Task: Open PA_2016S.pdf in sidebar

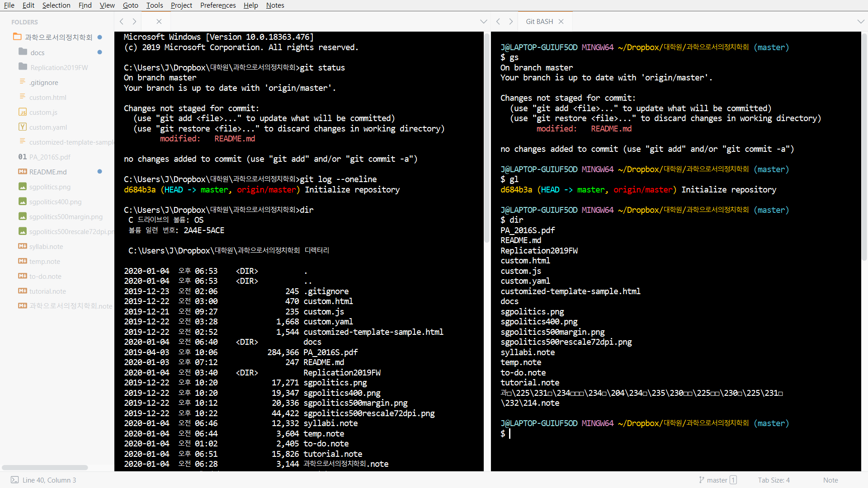Action: click(50, 157)
